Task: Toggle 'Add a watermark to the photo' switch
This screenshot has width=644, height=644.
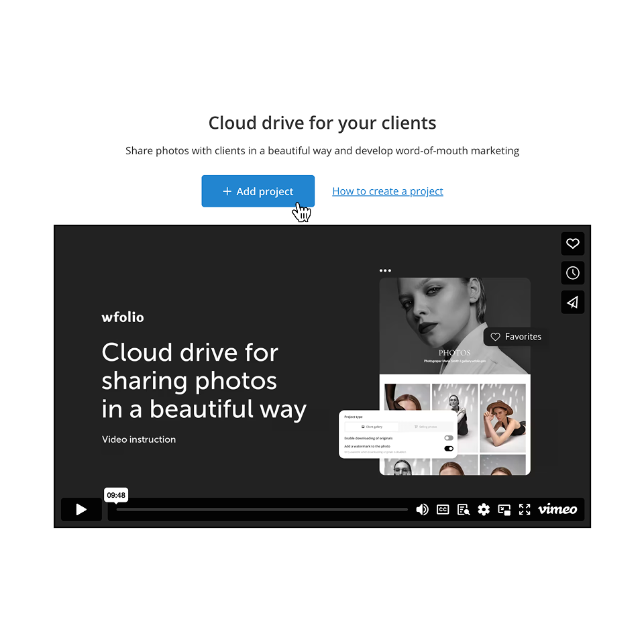Action: (x=449, y=448)
